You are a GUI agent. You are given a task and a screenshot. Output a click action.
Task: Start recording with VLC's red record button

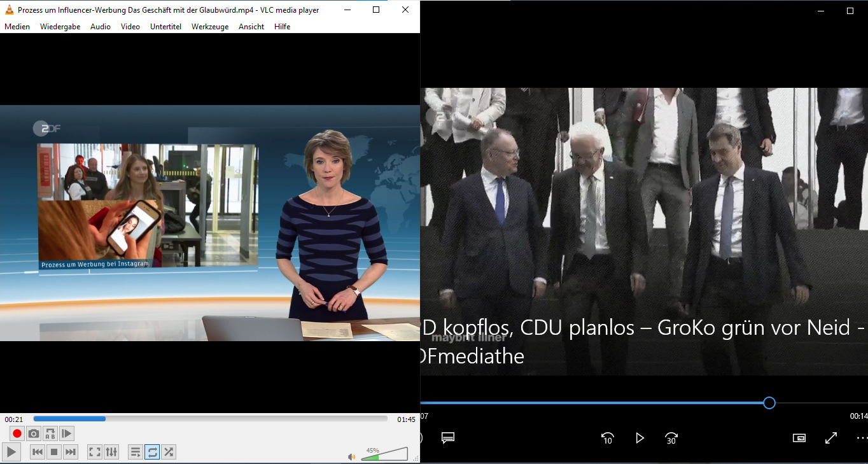[x=17, y=433]
